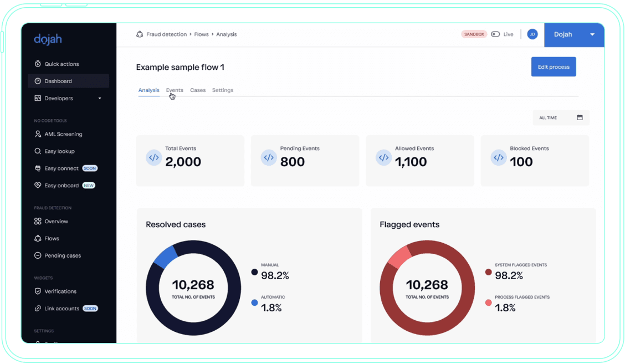Go to Flows in the breadcrumb
Viewport: 625px width, 364px height.
pyautogui.click(x=201, y=34)
